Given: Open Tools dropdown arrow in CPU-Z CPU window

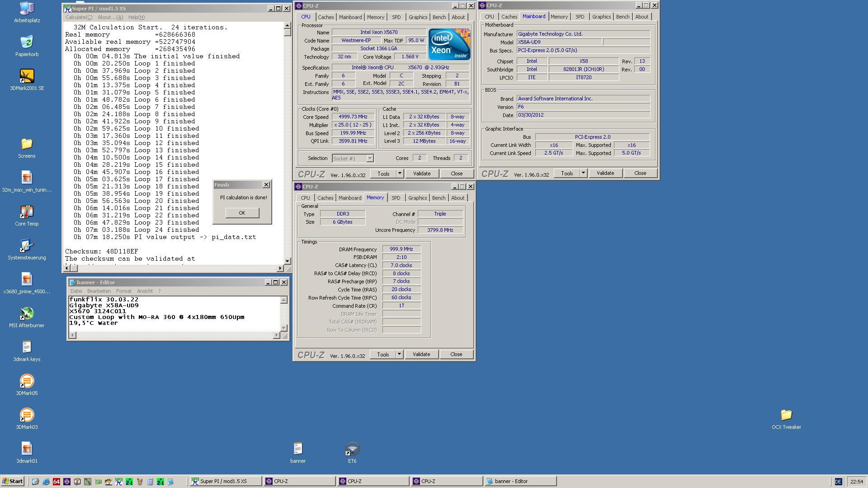Looking at the screenshot, I should click(x=399, y=174).
